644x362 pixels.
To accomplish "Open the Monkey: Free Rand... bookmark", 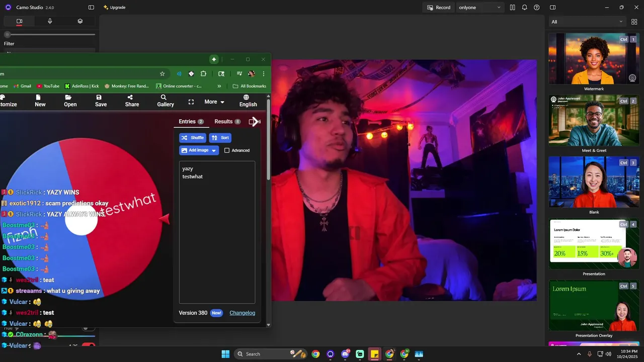I will click(126, 86).
